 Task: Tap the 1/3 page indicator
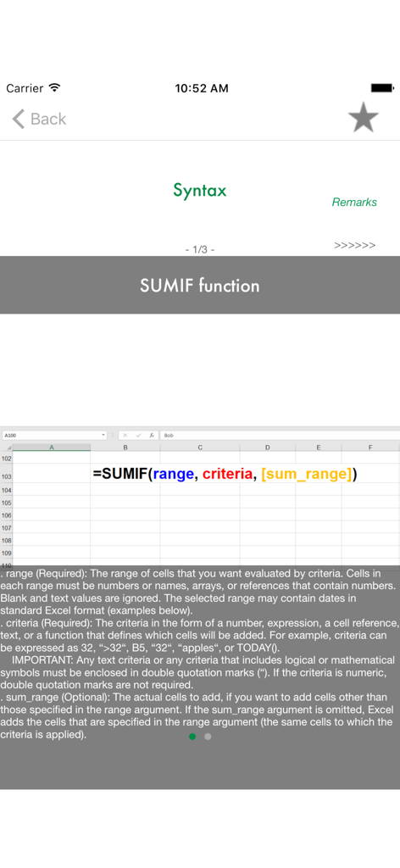[x=200, y=250]
